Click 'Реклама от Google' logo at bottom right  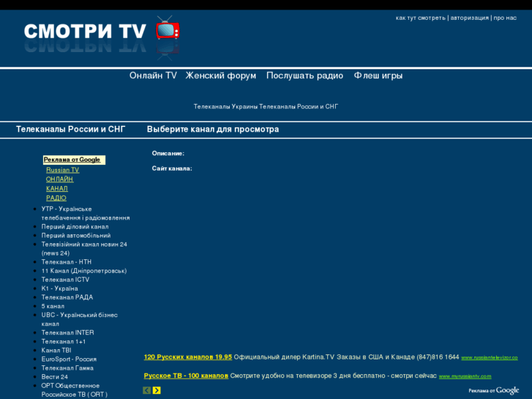[x=494, y=390]
